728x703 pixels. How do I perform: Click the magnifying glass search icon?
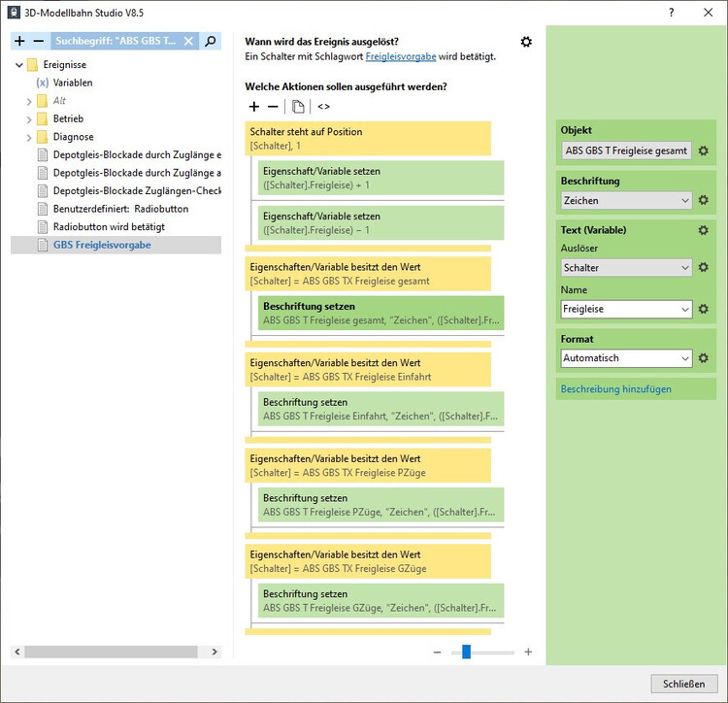click(210, 41)
